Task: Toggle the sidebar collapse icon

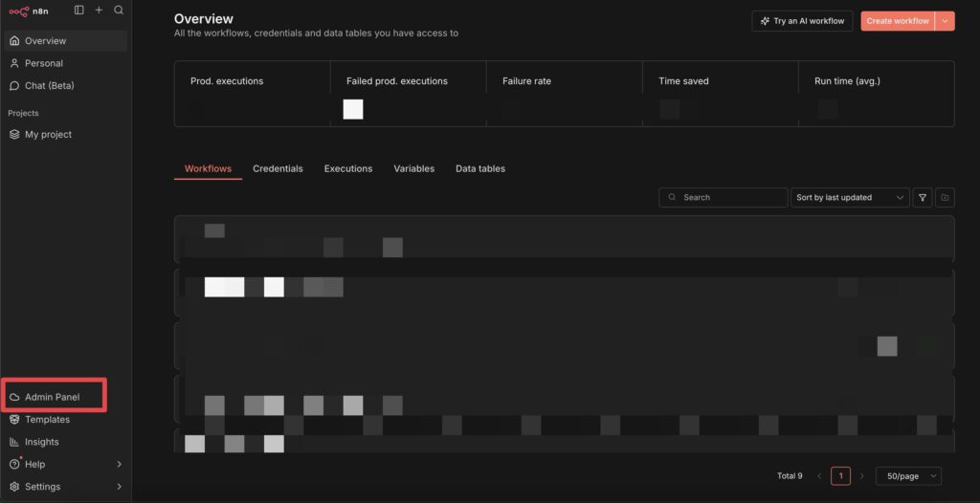Action: 78,11
